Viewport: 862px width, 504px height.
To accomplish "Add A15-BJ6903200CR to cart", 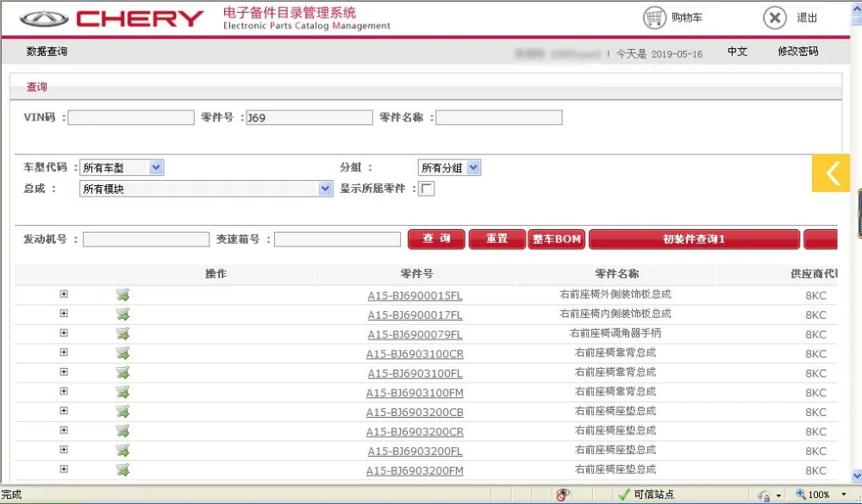I will click(x=122, y=431).
